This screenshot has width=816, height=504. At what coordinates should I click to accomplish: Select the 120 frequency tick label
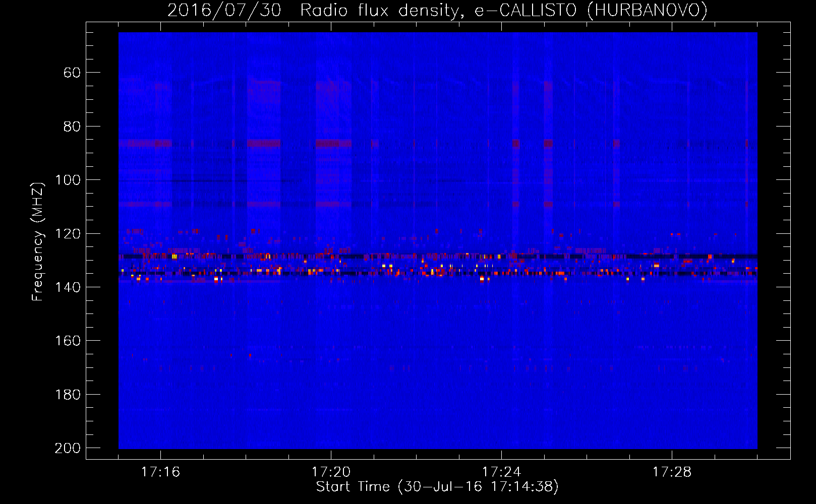point(68,234)
